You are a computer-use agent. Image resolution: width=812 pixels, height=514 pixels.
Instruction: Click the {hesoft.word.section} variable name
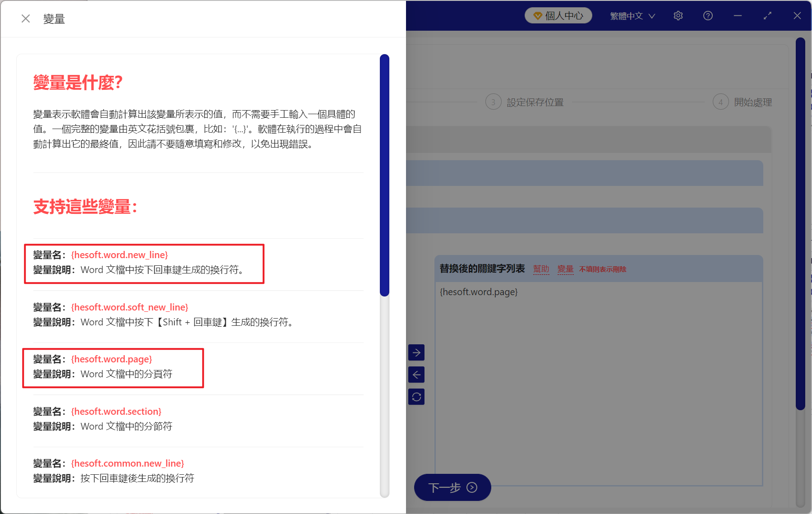click(116, 411)
